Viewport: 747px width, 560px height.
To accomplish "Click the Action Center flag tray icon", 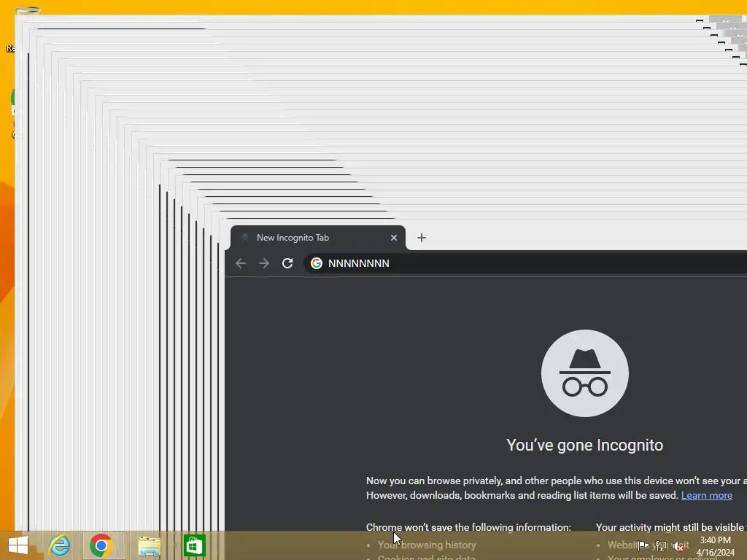I will (643, 545).
